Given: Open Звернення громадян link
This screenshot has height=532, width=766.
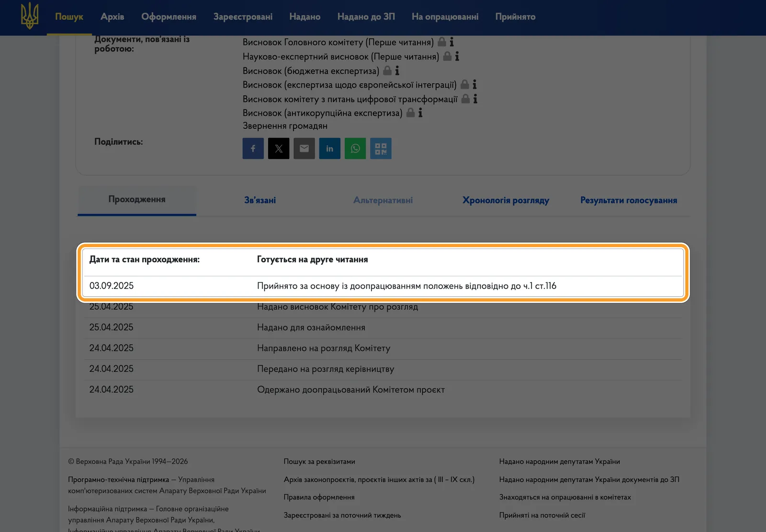Looking at the screenshot, I should click(x=285, y=126).
